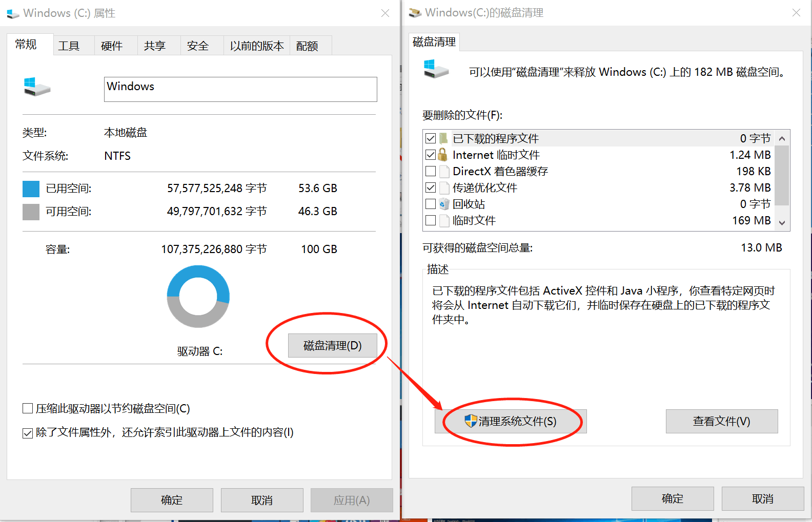Click the file icon beside 传递优化文件
The width and height of the screenshot is (812, 522).
click(444, 187)
